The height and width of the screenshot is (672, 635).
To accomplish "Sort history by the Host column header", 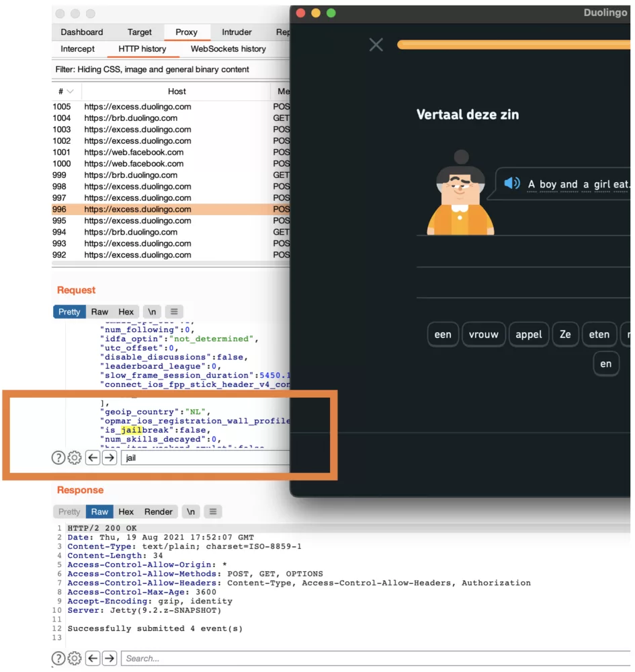I will (177, 91).
